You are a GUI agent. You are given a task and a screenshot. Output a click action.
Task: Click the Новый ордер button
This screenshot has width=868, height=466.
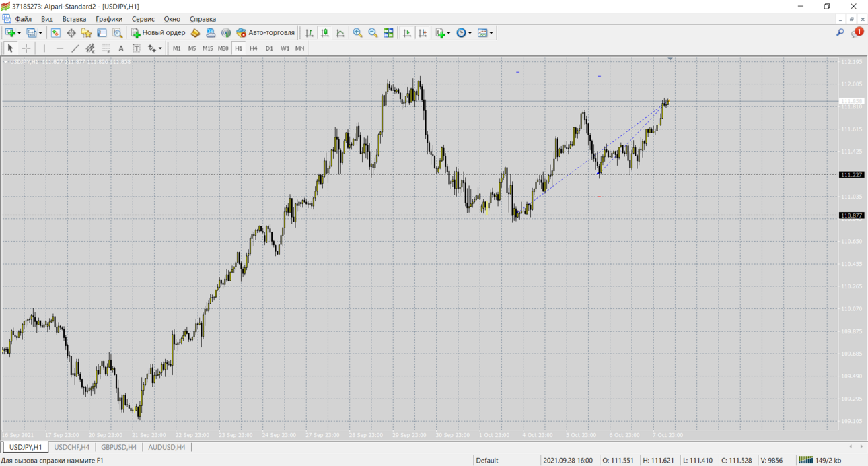click(159, 32)
